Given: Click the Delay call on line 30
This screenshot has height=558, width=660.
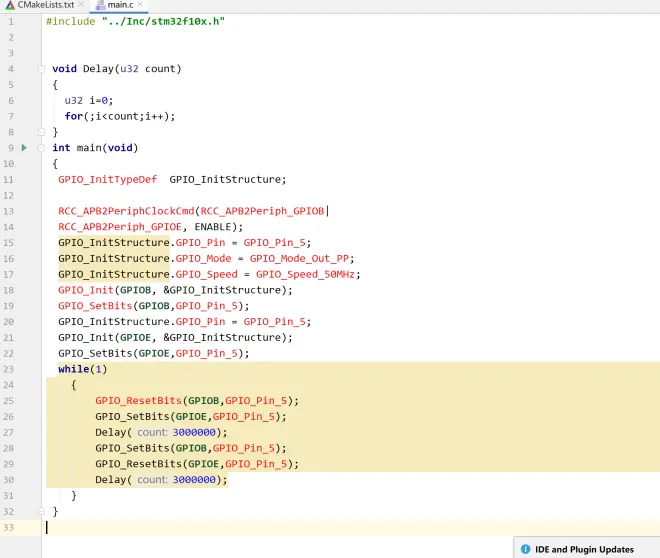Looking at the screenshot, I should click(x=161, y=480).
